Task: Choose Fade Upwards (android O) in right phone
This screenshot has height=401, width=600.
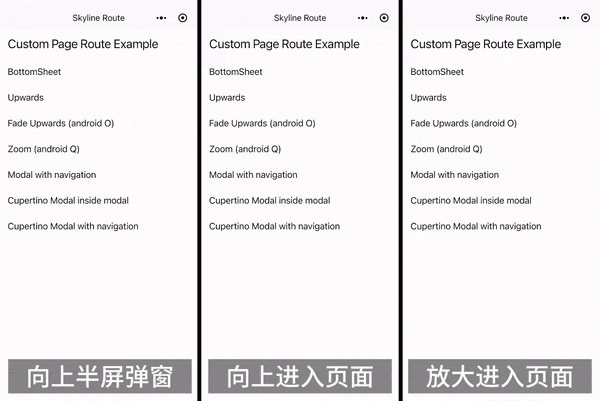Action: tap(463, 123)
